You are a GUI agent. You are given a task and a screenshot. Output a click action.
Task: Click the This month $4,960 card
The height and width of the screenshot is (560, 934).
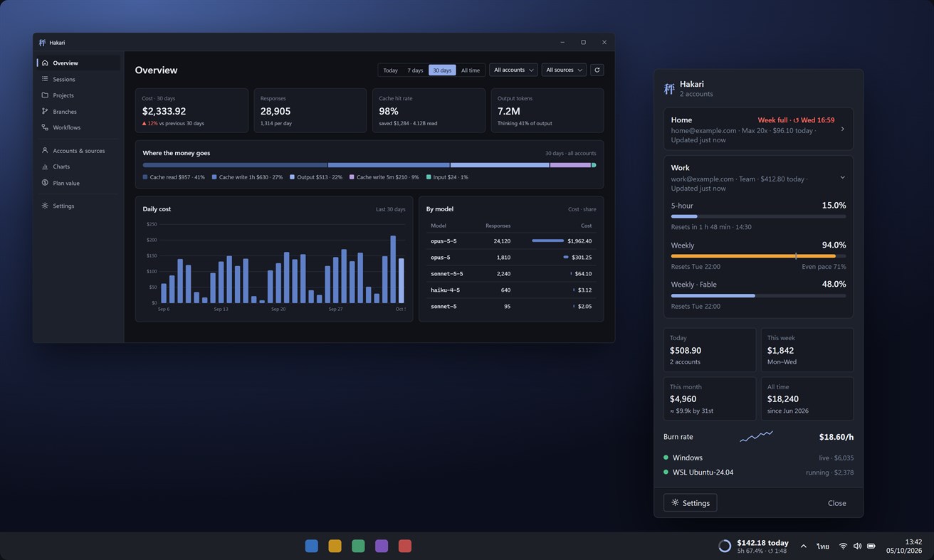(x=710, y=398)
